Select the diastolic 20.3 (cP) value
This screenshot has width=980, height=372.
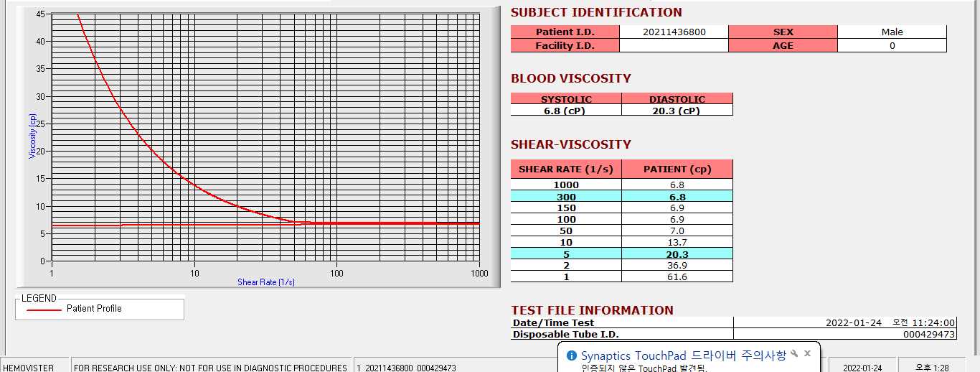(677, 111)
